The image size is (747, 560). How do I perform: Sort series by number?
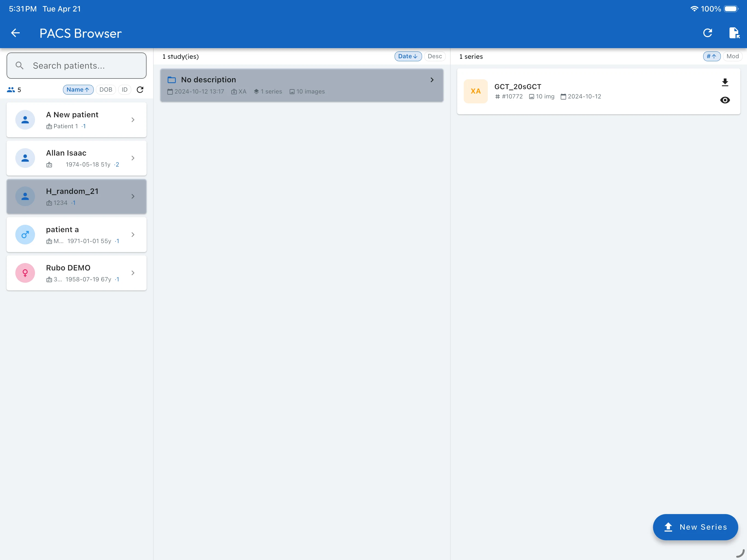(711, 56)
